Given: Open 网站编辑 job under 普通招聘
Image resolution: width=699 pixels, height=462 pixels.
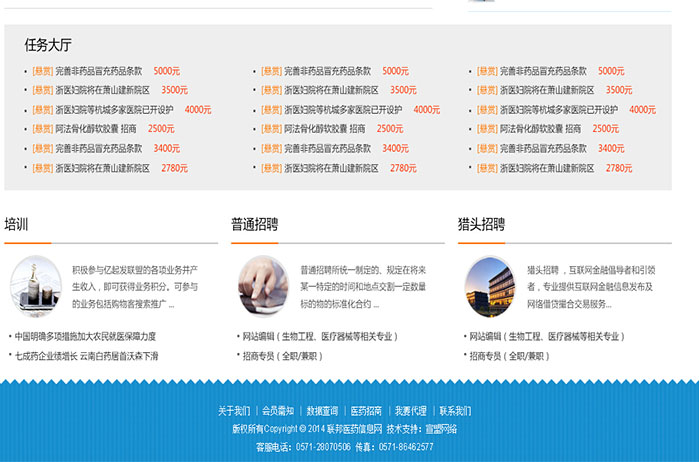Looking at the screenshot, I should 319,337.
